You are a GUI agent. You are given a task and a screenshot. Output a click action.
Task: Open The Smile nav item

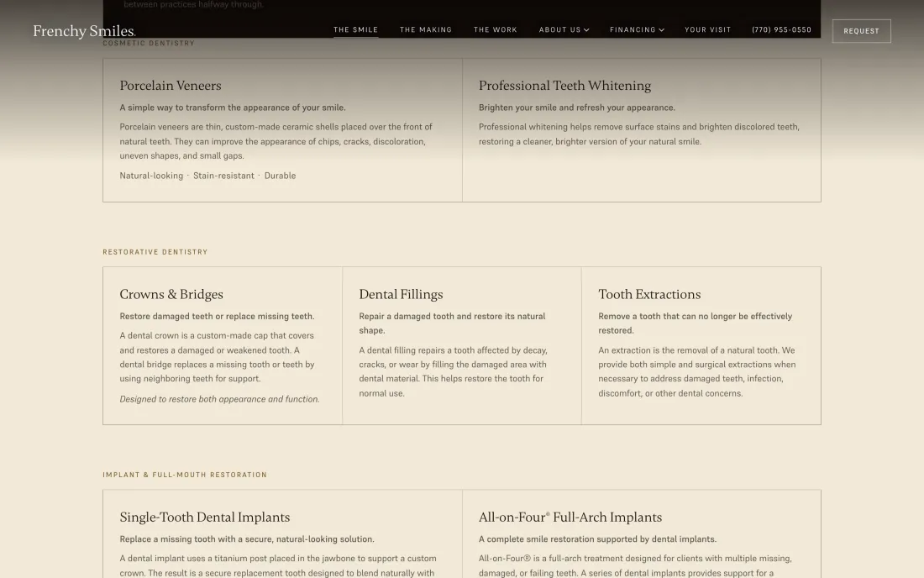(356, 29)
